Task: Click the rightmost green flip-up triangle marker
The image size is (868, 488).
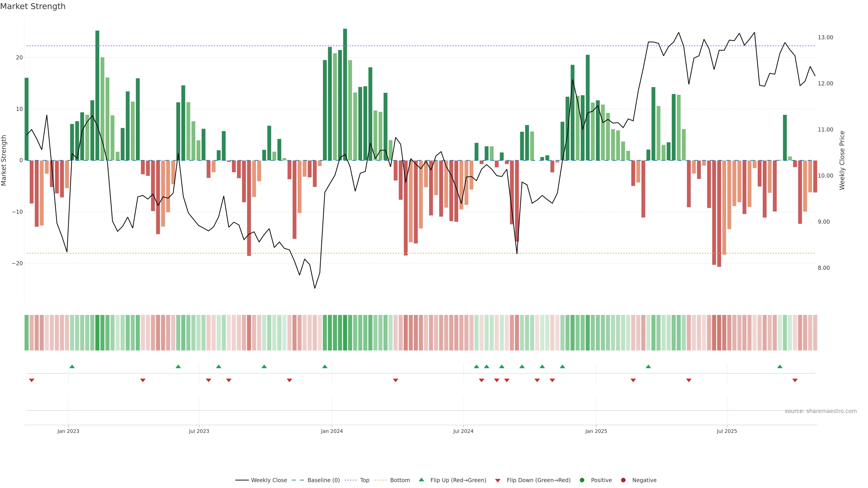Action: pyautogui.click(x=780, y=366)
